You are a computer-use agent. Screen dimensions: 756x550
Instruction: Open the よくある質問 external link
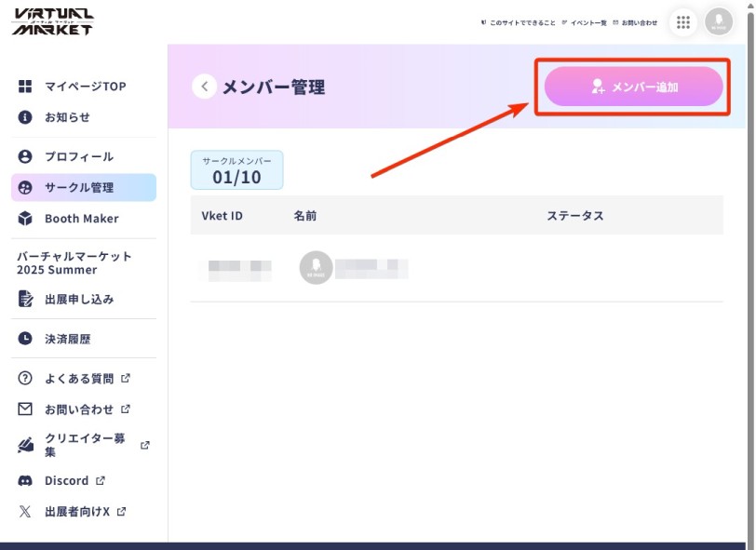click(x=78, y=379)
